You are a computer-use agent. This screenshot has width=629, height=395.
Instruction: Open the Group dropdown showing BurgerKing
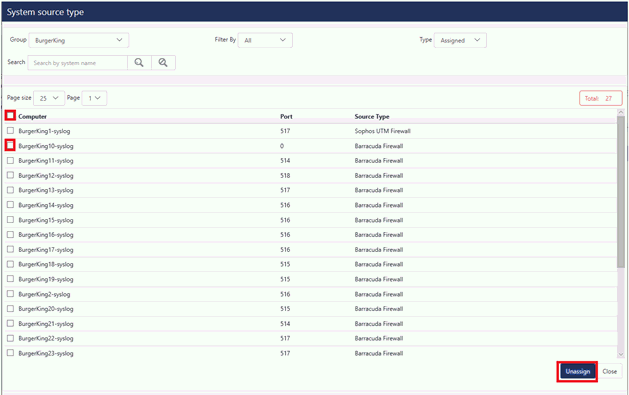(79, 40)
